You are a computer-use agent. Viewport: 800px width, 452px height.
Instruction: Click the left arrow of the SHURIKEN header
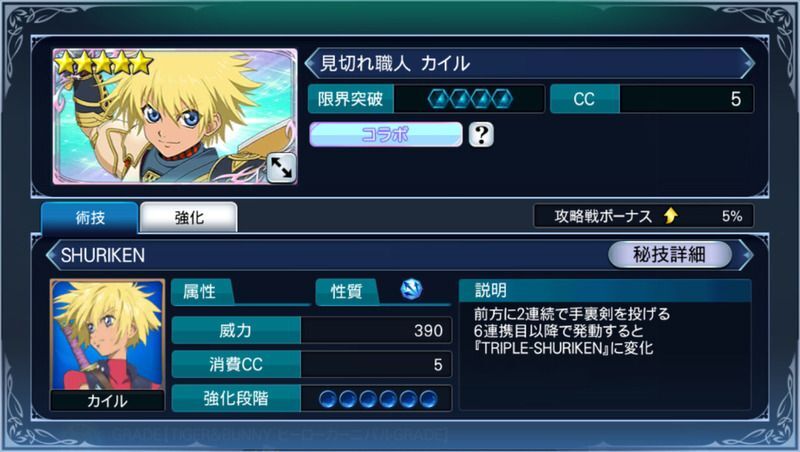click(x=52, y=255)
